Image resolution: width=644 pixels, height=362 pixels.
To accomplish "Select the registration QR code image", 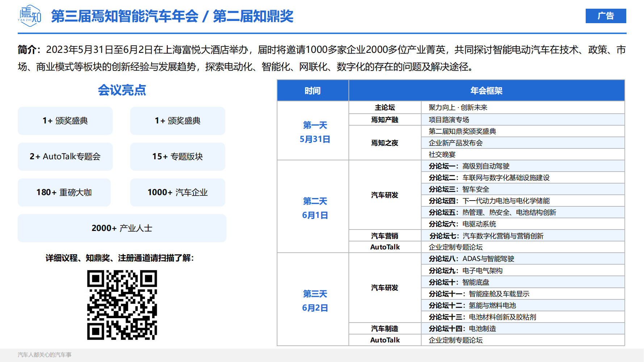I will [x=122, y=305].
